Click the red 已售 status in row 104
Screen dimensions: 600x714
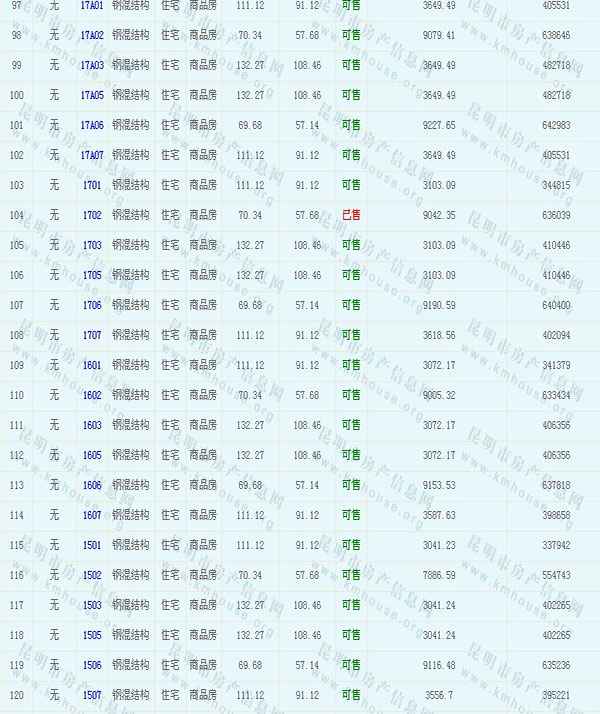351,215
